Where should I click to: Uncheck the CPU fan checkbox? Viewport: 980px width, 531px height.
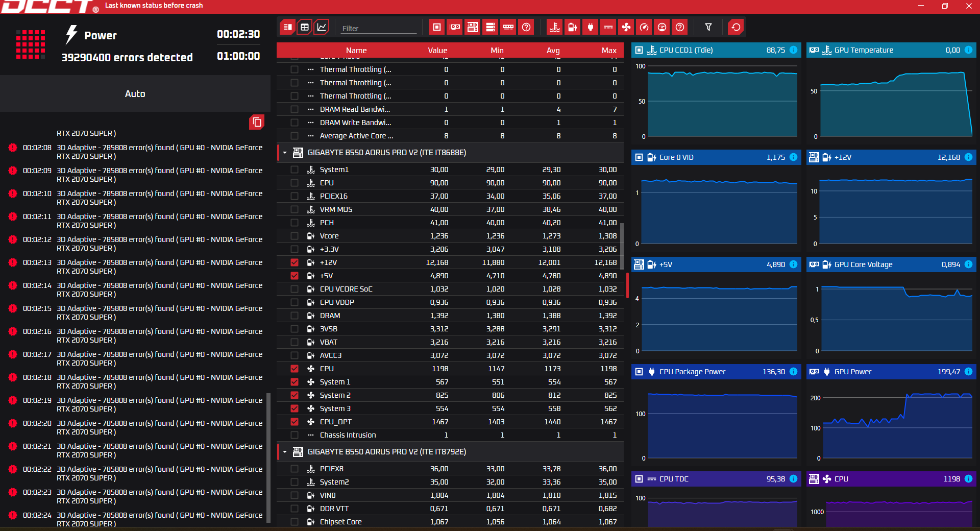pos(295,369)
